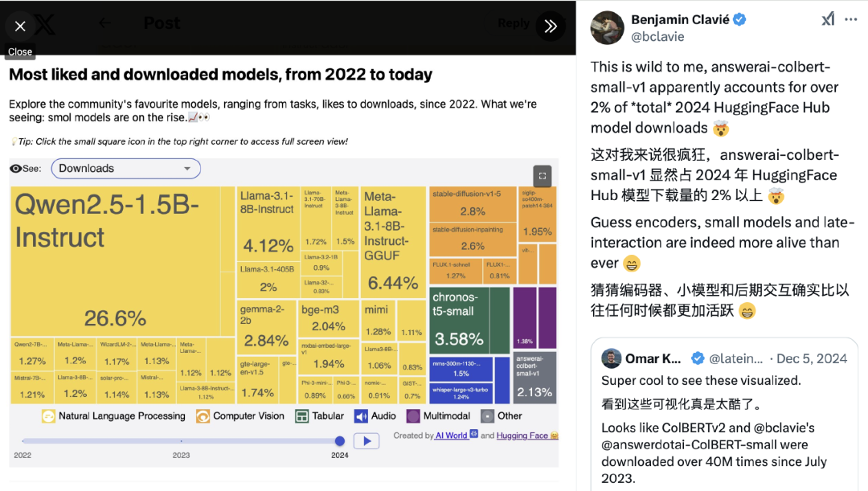The height and width of the screenshot is (491, 868).
Task: Open fullscreen view square icon
Action: [x=542, y=176]
